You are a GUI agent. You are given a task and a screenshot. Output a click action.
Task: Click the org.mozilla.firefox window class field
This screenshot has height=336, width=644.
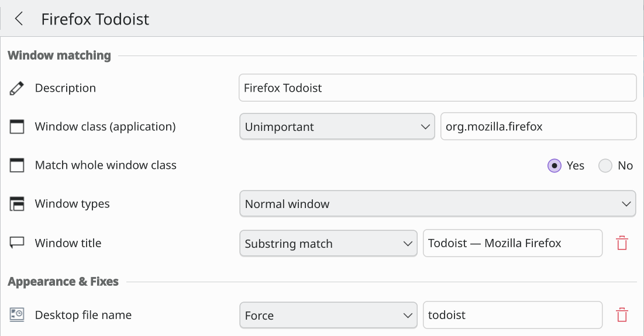[539, 126]
